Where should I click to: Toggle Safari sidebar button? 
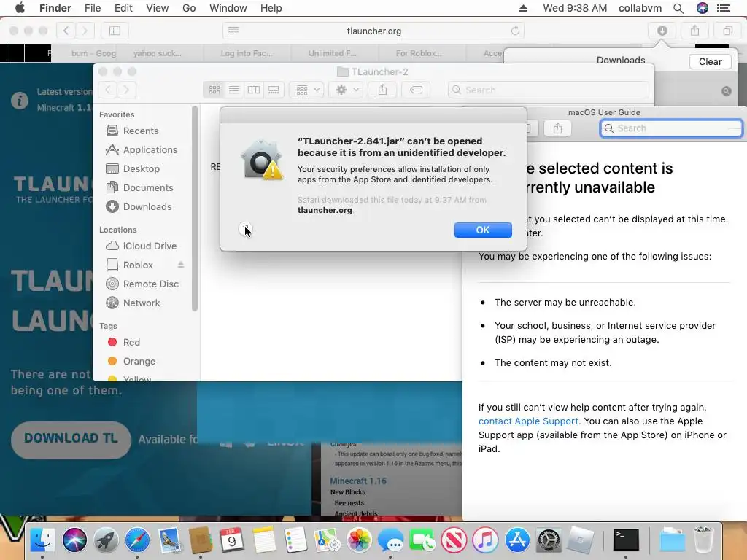tap(115, 31)
